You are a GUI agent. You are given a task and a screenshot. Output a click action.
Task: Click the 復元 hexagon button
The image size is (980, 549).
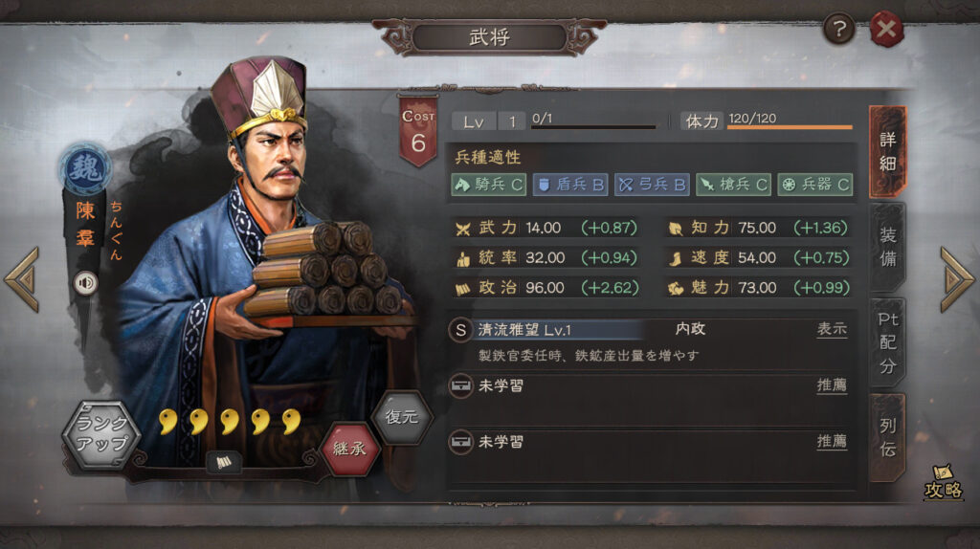401,417
